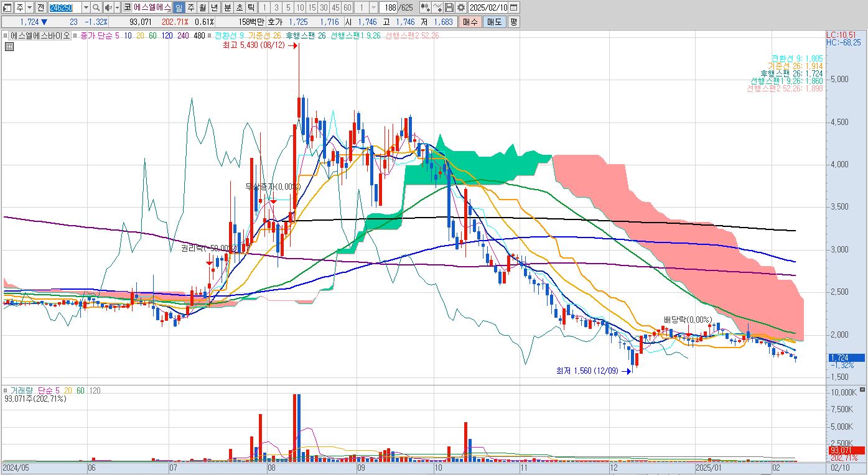The height and width of the screenshot is (475, 868).
Task: Switch the chart to 일 daily period
Action: coord(179,7)
